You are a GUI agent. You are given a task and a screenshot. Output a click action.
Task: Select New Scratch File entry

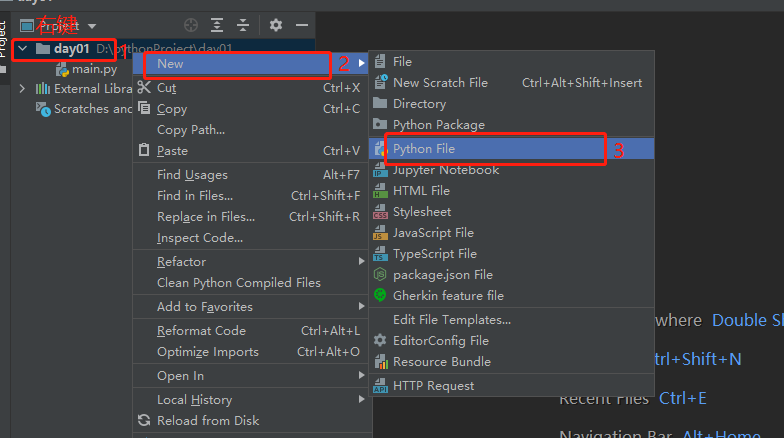point(512,83)
